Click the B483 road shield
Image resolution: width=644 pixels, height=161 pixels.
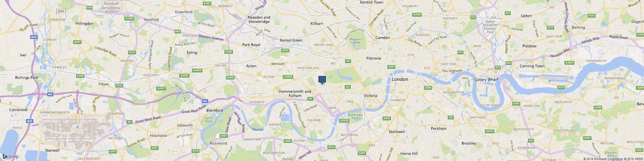(61, 11)
